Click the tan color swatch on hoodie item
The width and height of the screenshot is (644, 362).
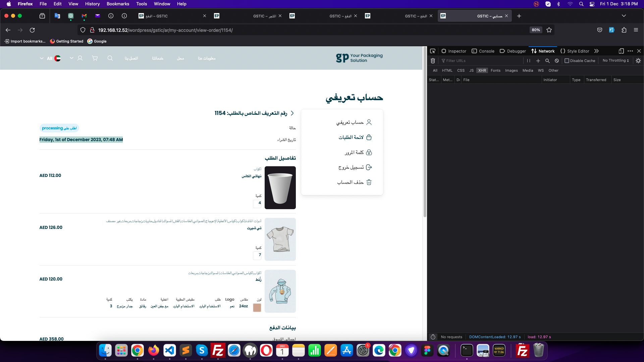[257, 307]
